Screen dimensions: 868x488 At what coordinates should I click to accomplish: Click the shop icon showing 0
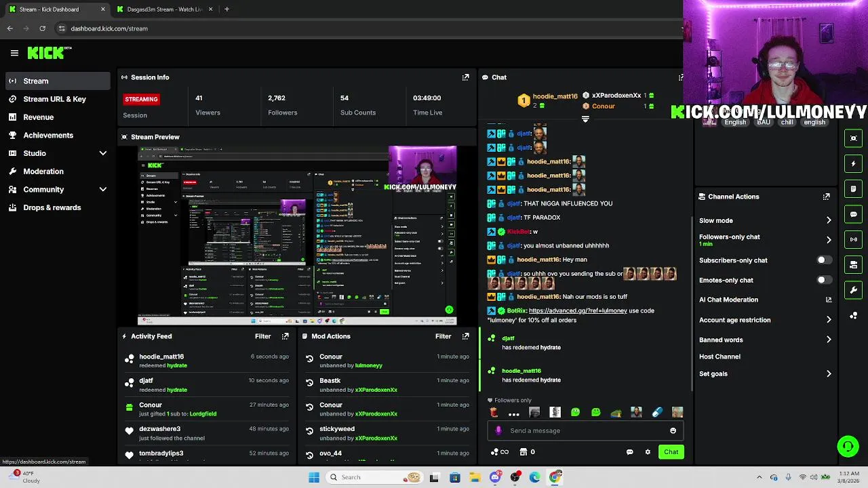527,452
